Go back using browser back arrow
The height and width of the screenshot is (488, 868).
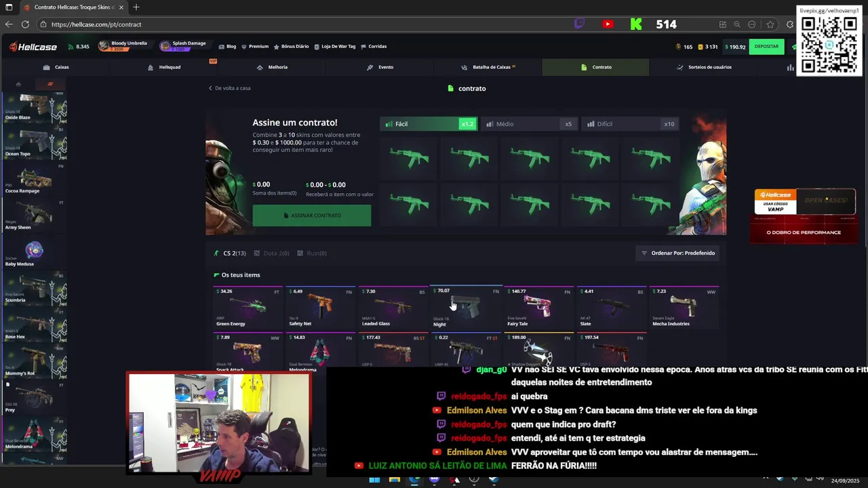(x=9, y=24)
